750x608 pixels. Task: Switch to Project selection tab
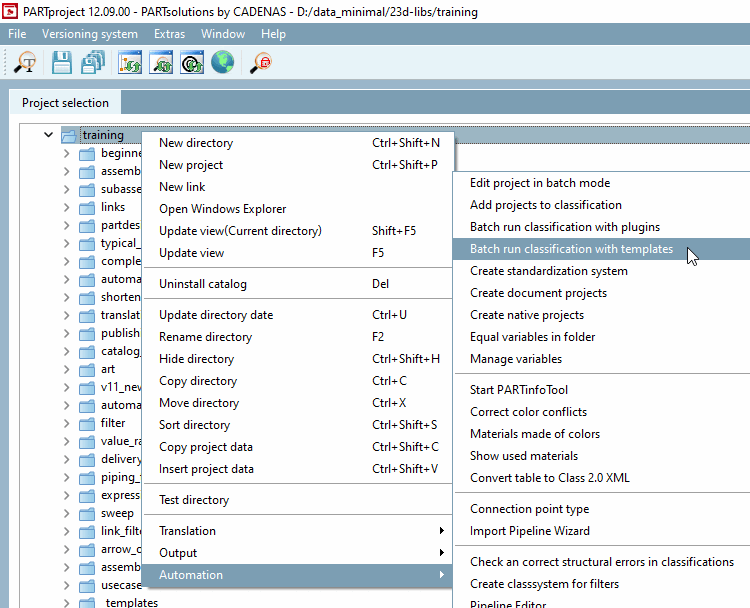click(65, 103)
